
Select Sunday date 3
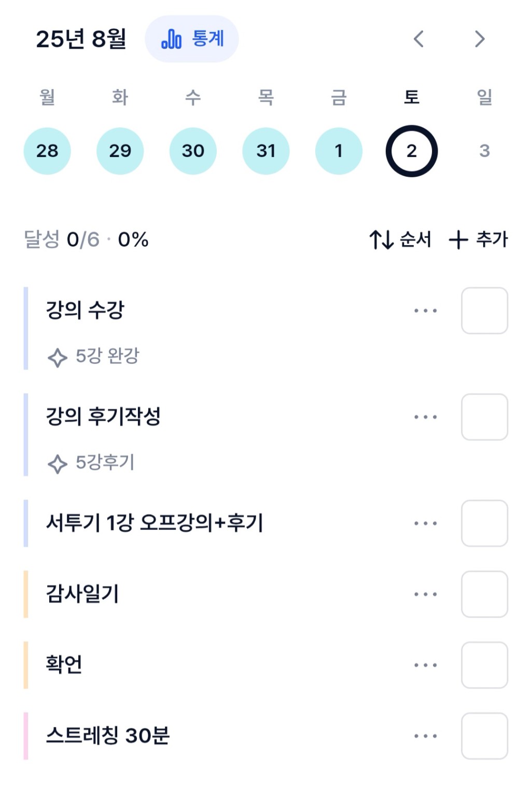click(x=484, y=151)
